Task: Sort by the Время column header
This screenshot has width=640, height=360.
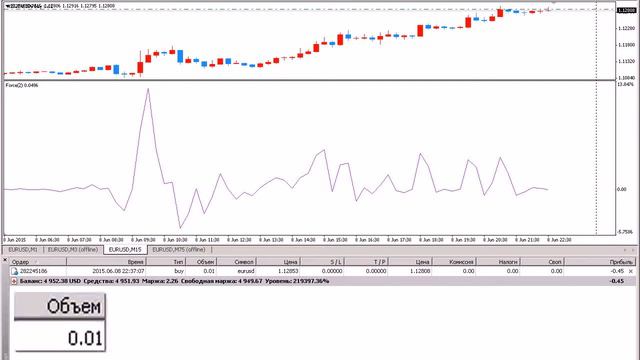Action: tap(106, 262)
